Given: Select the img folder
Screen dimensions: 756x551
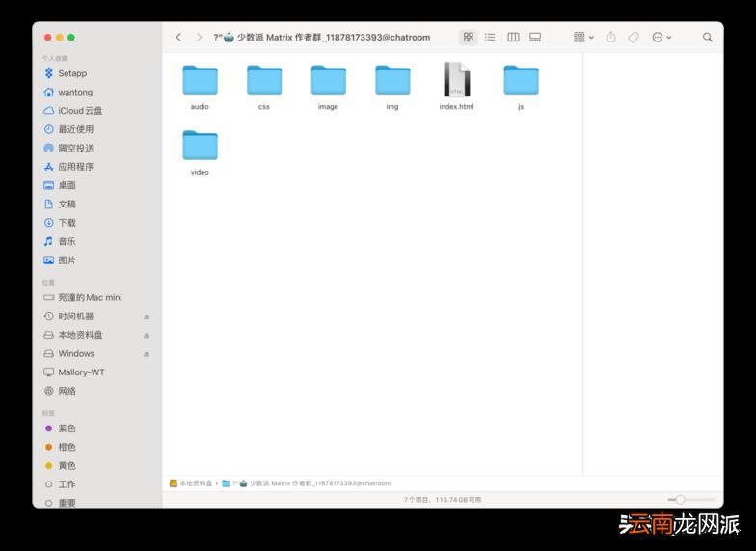Looking at the screenshot, I should pyautogui.click(x=392, y=87).
